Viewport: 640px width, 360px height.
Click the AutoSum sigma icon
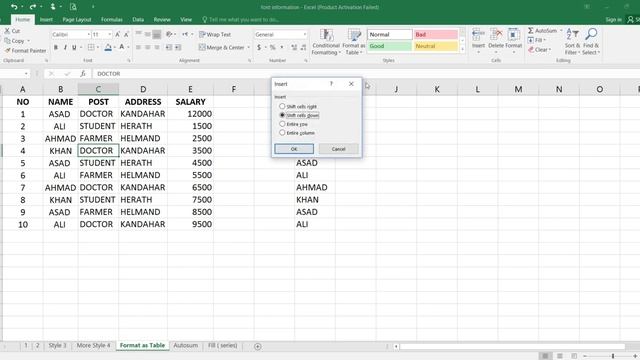coord(531,31)
